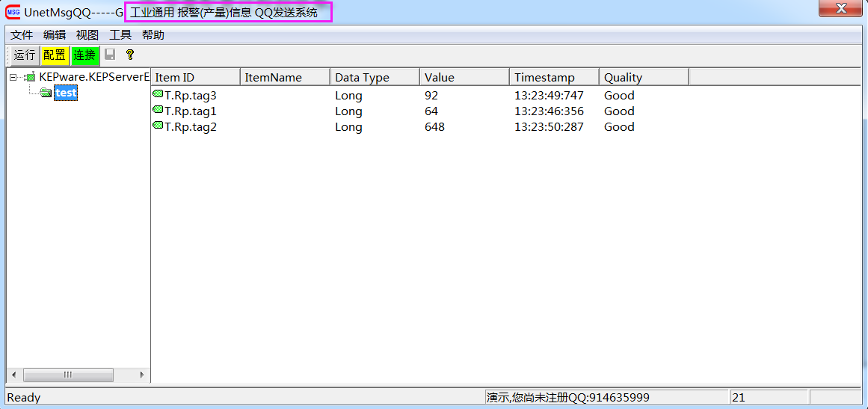868x409 pixels.
Task: Click the test folder icon in tree
Action: 46,93
